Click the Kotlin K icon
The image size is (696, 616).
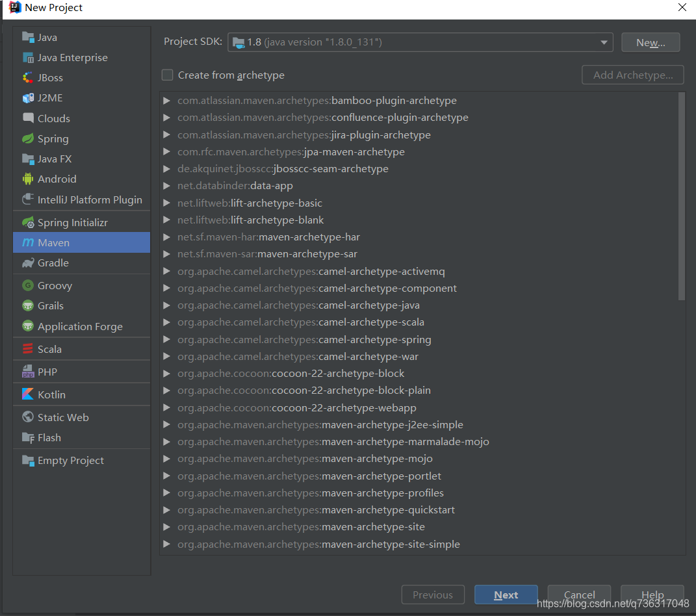(x=28, y=394)
